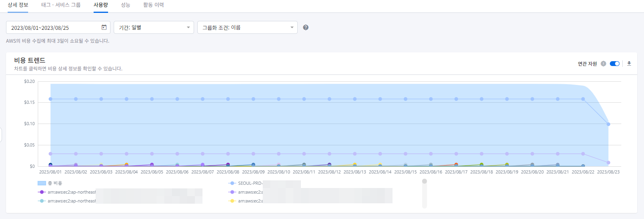This screenshot has height=219, width=644.
Task: Toggle the SEOUL-PRD legend series
Action: tap(245, 183)
